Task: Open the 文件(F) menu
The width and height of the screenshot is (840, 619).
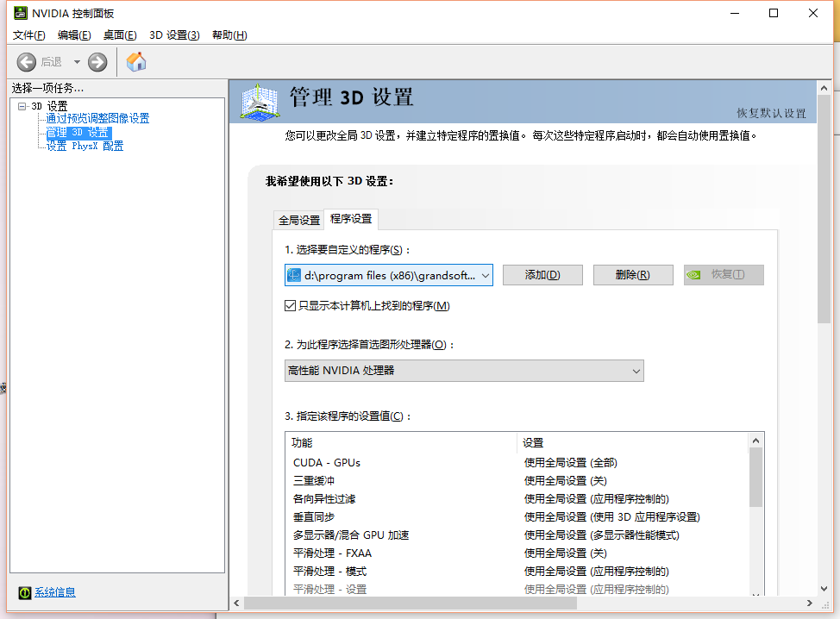Action: coord(29,35)
